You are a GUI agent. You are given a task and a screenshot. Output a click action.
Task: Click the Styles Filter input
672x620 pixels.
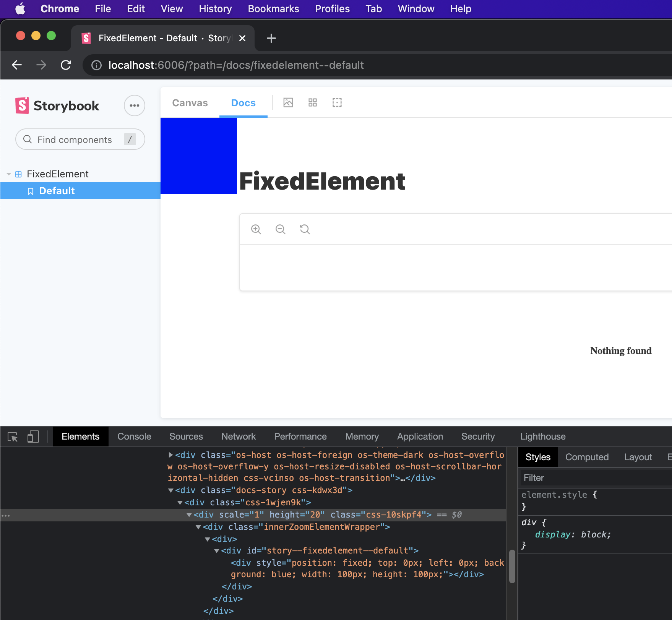(x=595, y=478)
